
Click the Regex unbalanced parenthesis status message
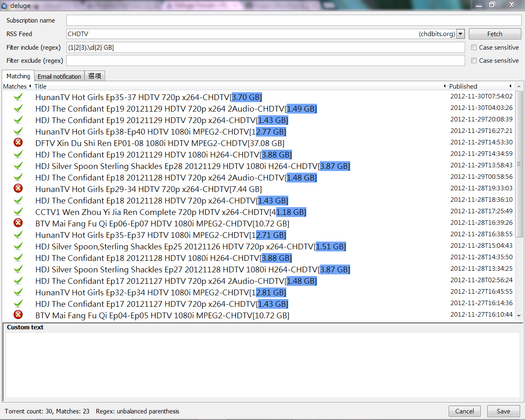[137, 411]
